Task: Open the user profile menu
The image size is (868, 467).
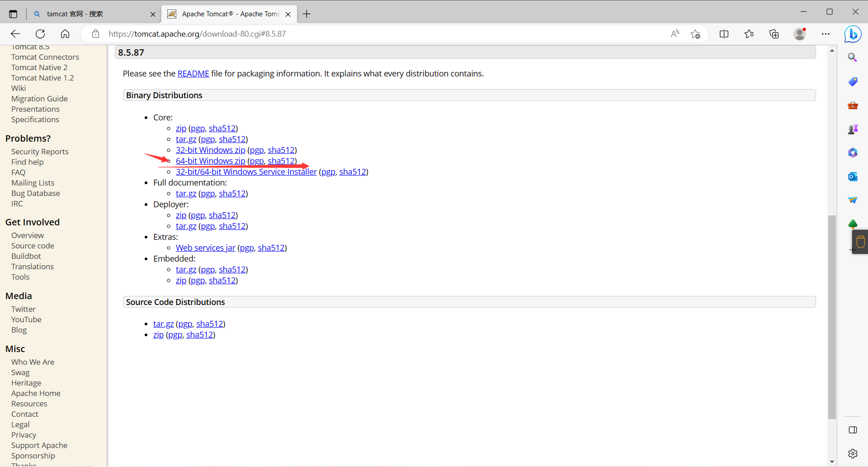Action: (800, 34)
